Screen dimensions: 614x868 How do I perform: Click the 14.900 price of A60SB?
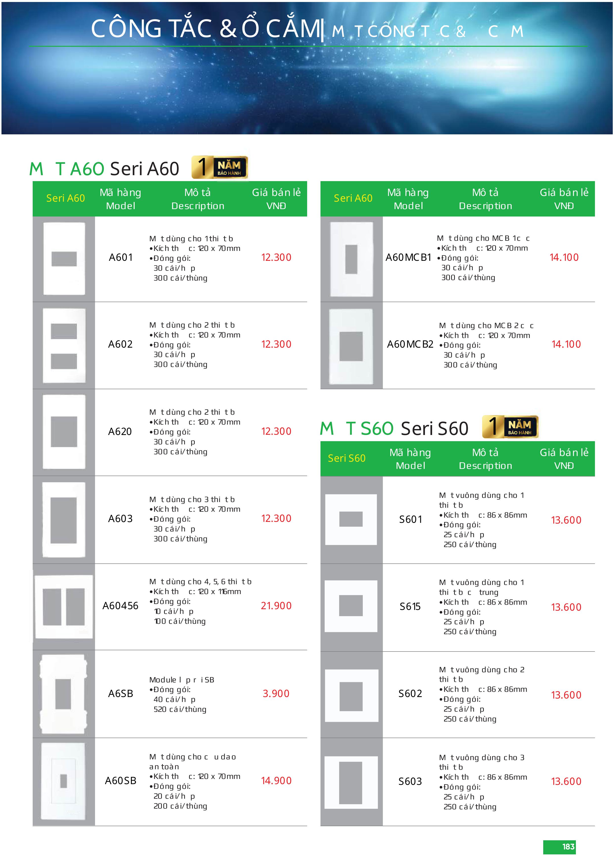[x=276, y=781]
